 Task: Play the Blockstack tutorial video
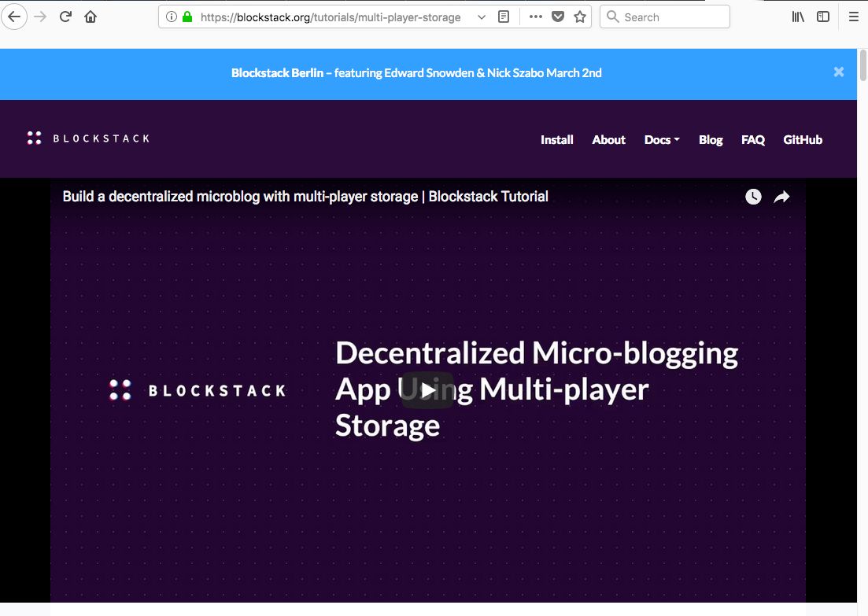pyautogui.click(x=427, y=390)
